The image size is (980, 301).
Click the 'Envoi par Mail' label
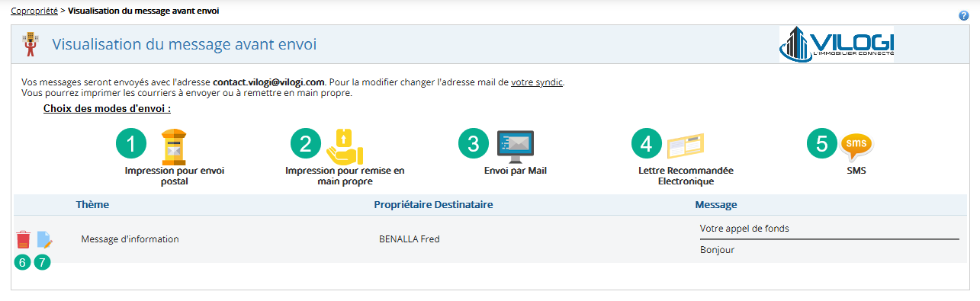click(516, 171)
